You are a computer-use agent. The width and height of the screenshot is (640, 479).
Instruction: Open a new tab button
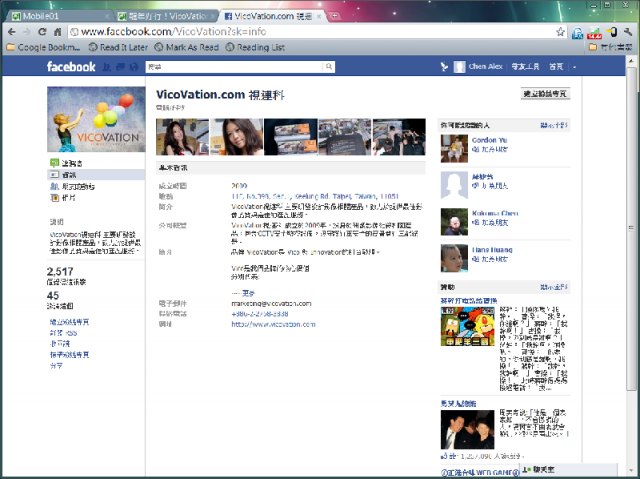pos(334,16)
